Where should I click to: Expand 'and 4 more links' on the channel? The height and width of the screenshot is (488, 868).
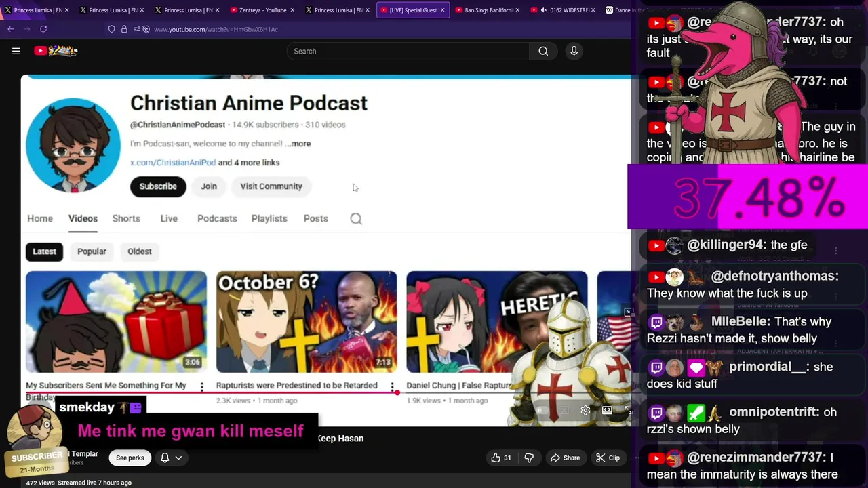249,163
